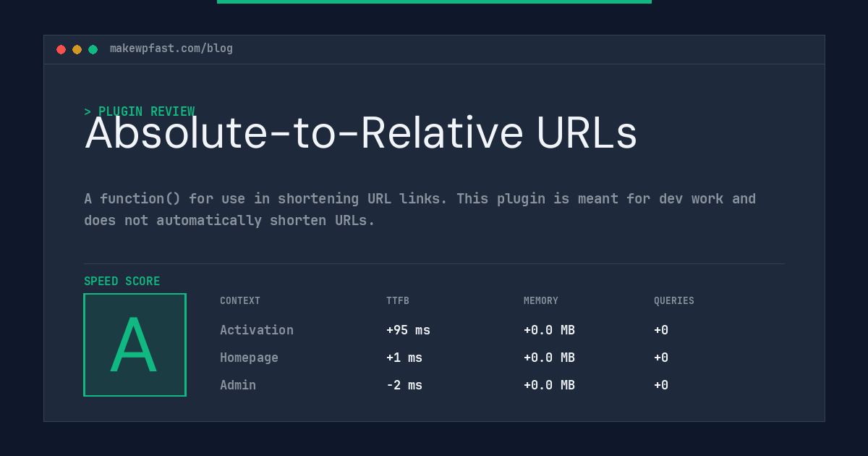
Task: Click the MEMORY column header
Action: pos(541,301)
